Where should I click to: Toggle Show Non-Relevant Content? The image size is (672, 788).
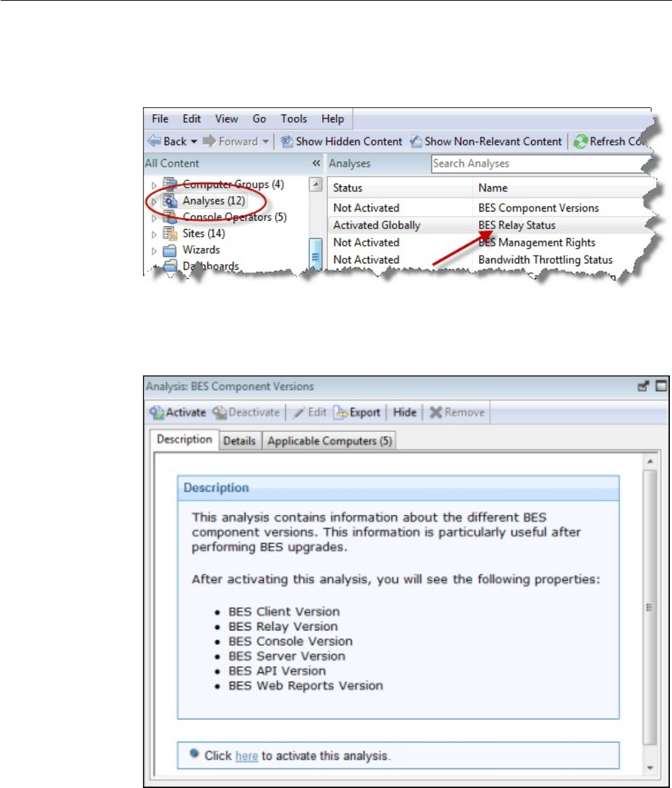tap(486, 141)
